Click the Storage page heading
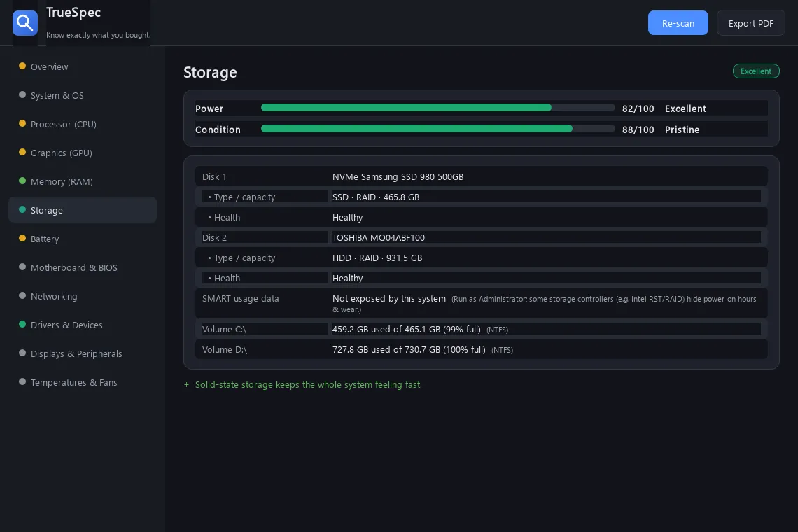This screenshot has width=798, height=532. tap(210, 72)
